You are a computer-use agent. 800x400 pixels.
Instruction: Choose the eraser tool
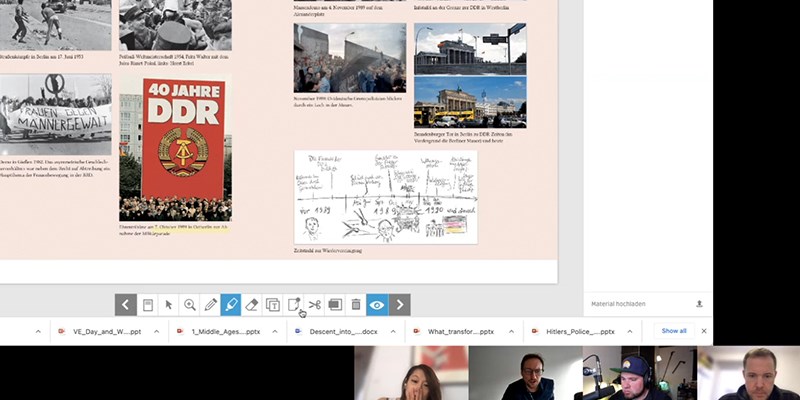pos(252,305)
